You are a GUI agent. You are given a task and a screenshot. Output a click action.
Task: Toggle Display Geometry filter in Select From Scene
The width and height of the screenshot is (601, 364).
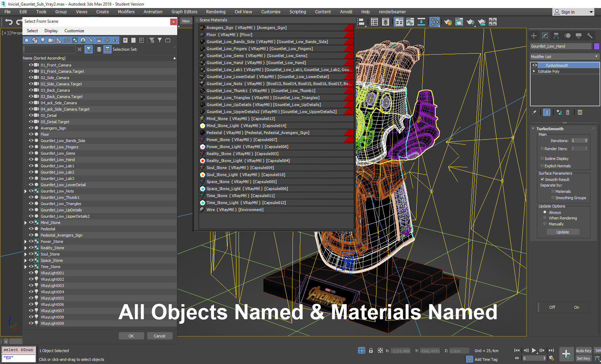point(27,40)
